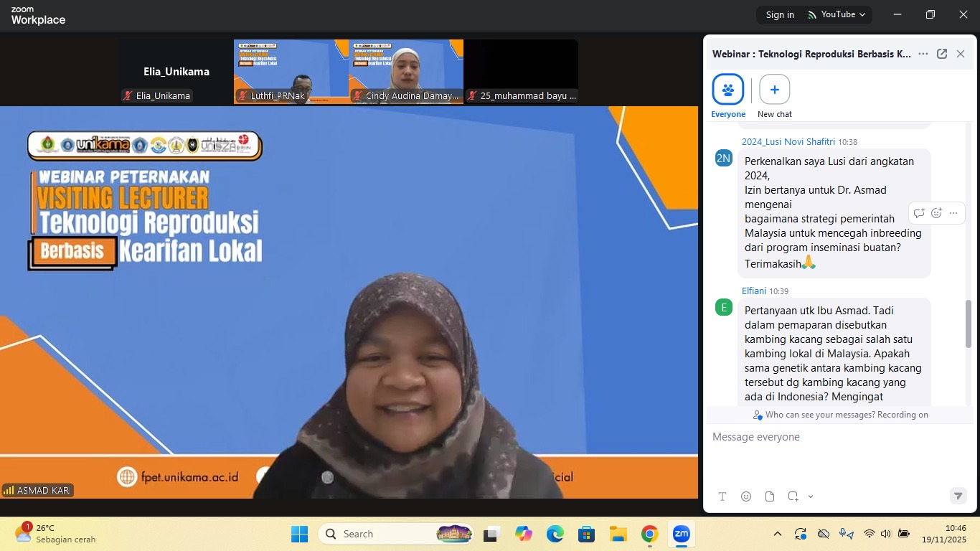Viewport: 980px width, 551px height.
Task: Send the chat message with arrow icon
Action: [x=958, y=496]
